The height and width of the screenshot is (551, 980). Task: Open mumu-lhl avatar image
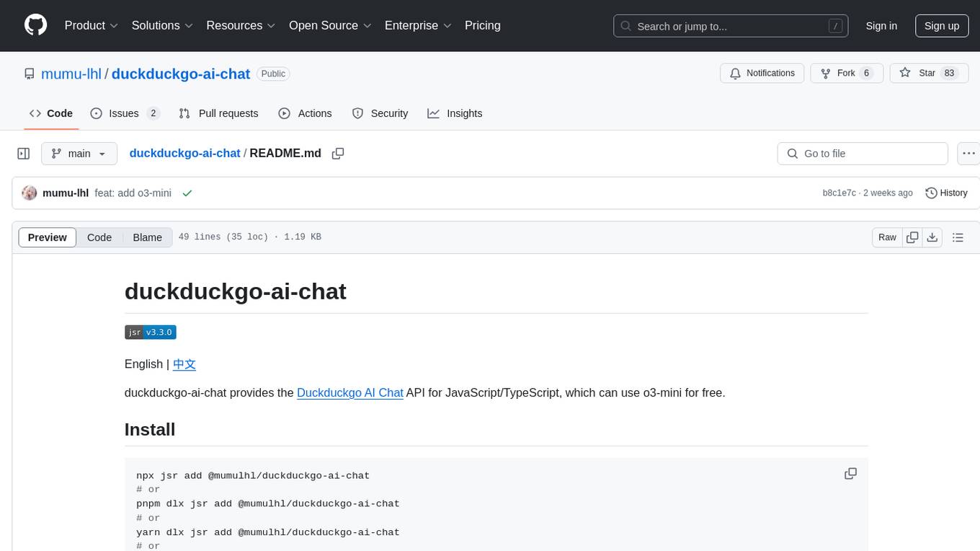click(30, 193)
